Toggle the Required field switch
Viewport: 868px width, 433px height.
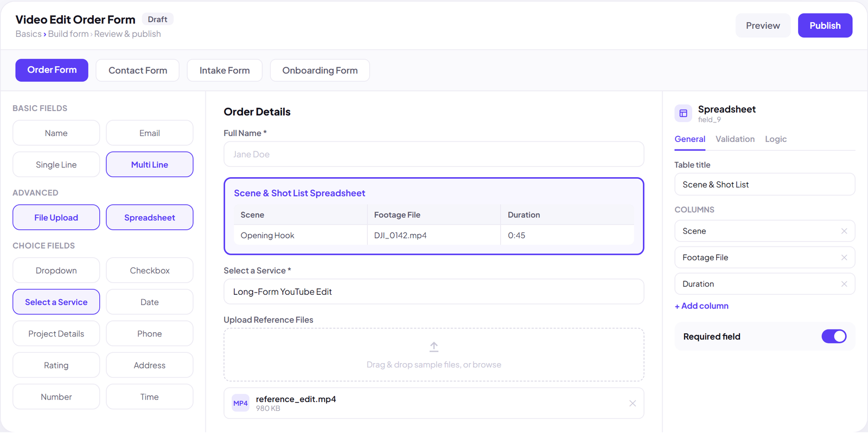[x=834, y=337]
